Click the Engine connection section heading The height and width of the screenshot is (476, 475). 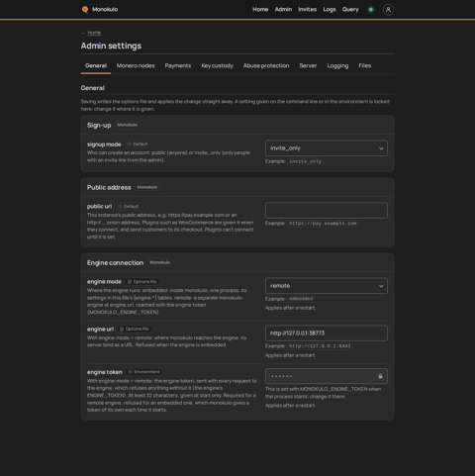pos(115,263)
